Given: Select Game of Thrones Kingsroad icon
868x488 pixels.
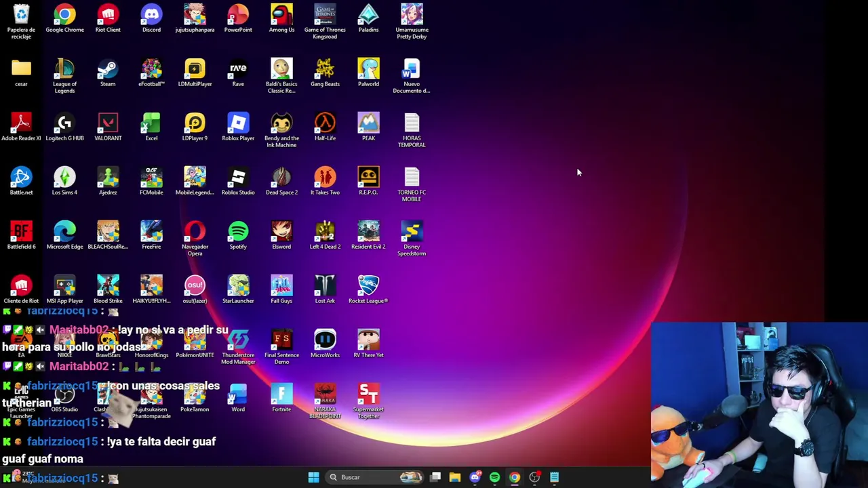Looking at the screenshot, I should click(325, 22).
